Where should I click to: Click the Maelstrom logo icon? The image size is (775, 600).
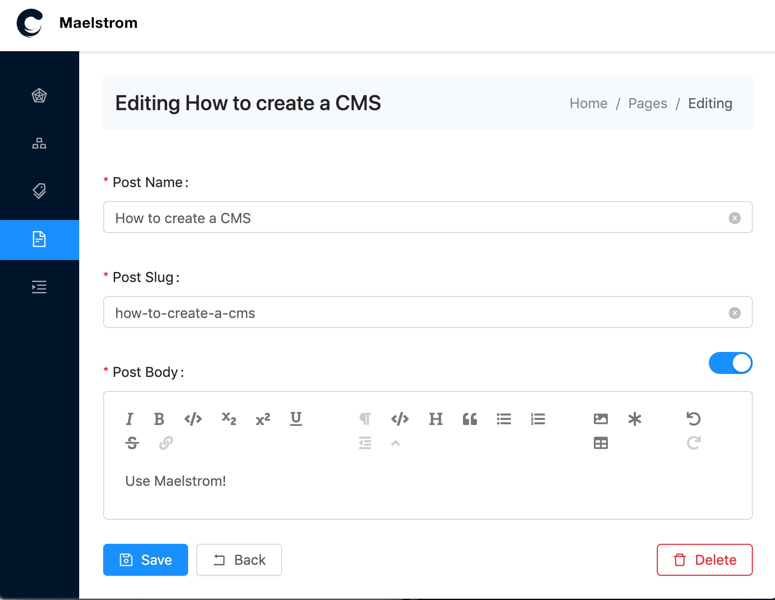point(30,23)
